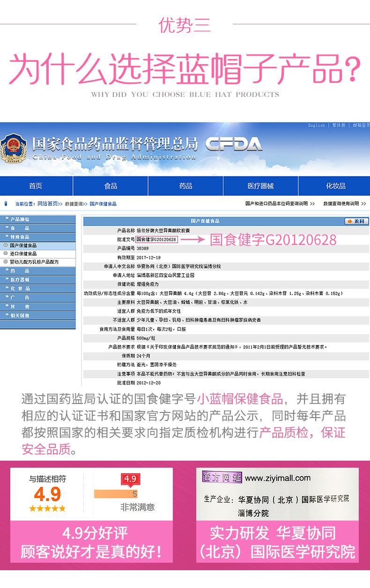Screen dimensions: 370x588
Task: Click the 优势三 heading
Action: point(185,25)
